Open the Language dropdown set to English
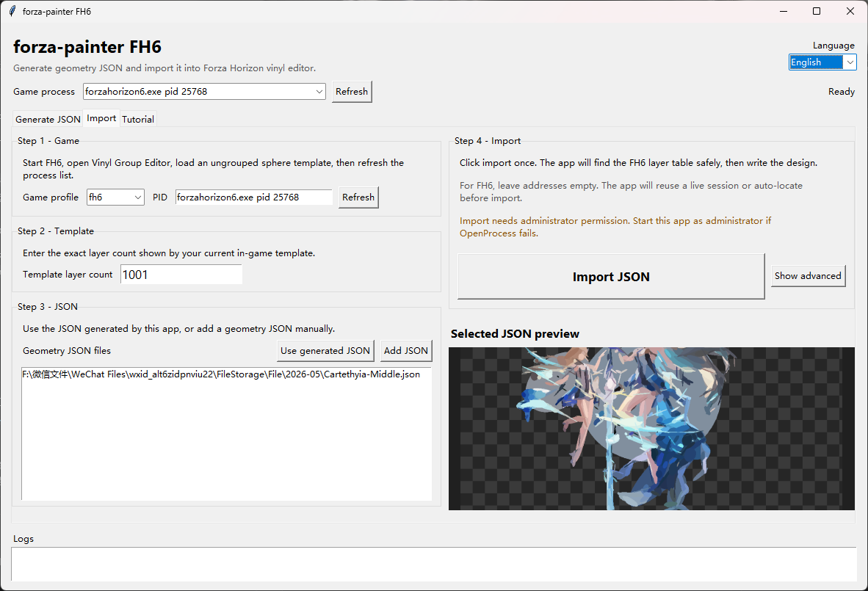The width and height of the screenshot is (868, 591). [x=822, y=62]
